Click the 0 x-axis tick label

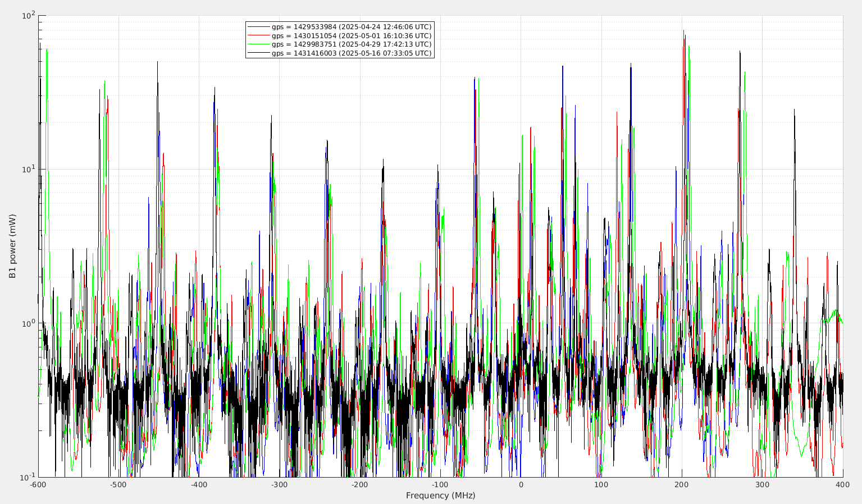[x=521, y=485]
